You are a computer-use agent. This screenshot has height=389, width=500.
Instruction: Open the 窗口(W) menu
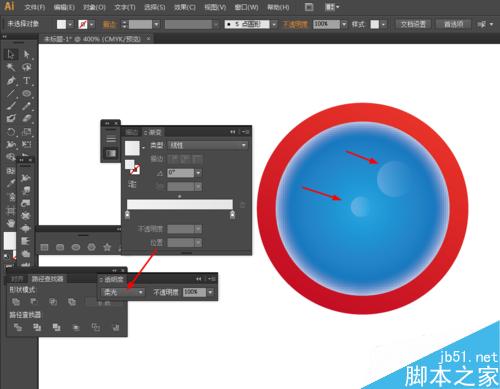point(246,7)
